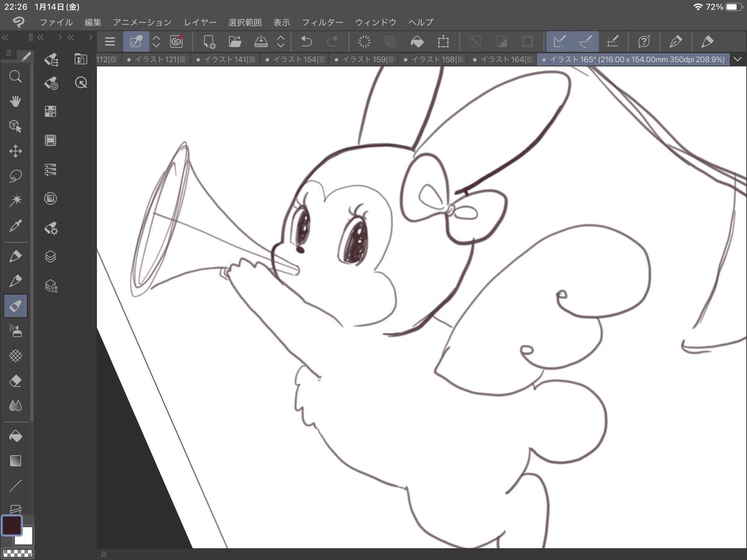Select the Fill bucket tool in tool palette
This screenshot has width=747, height=560.
(16, 436)
